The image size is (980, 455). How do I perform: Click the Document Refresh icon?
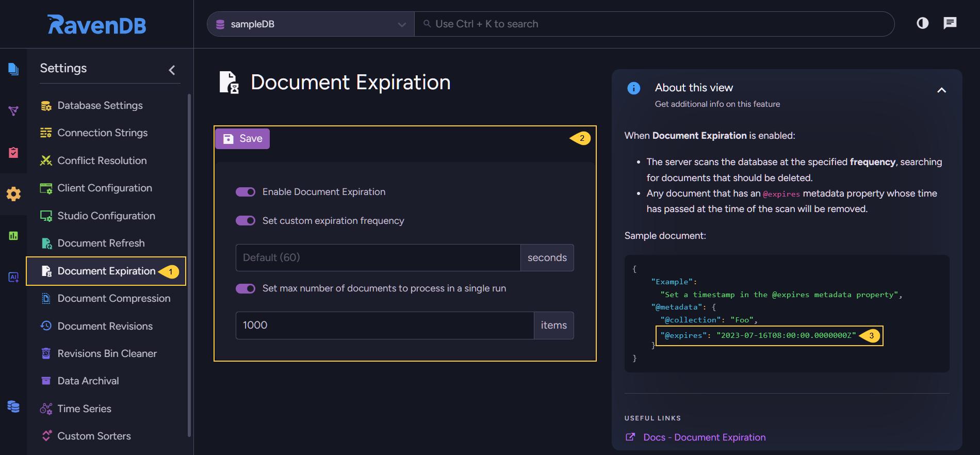coord(46,243)
